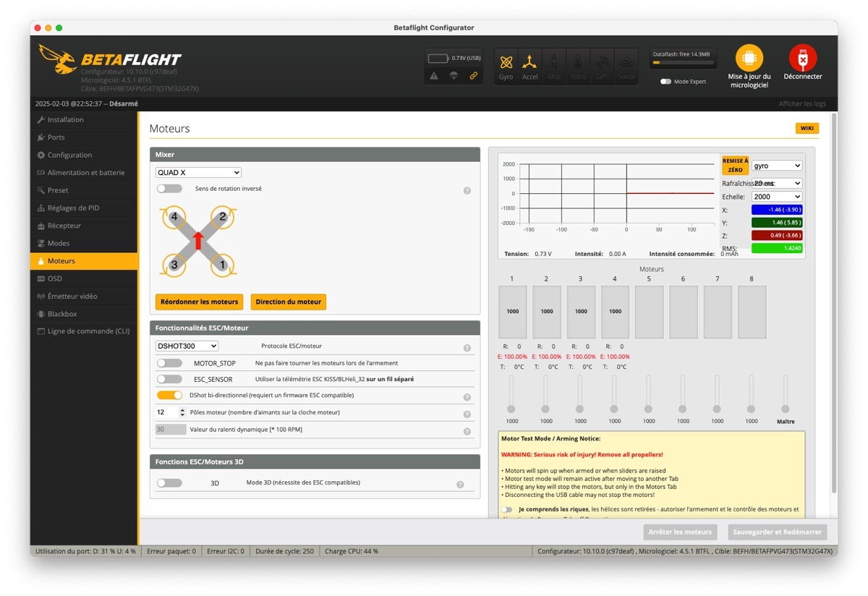
Task: Open the Récepteur tab
Action: (84, 226)
